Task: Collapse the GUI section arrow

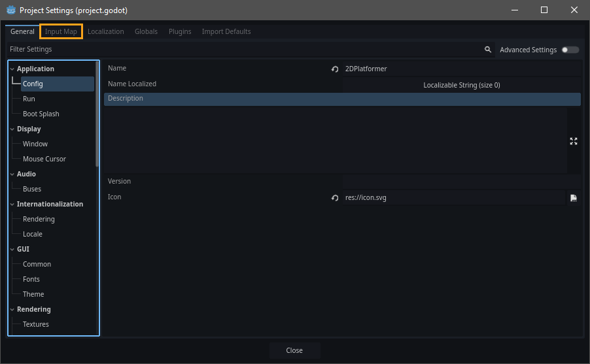Action: 12,250
